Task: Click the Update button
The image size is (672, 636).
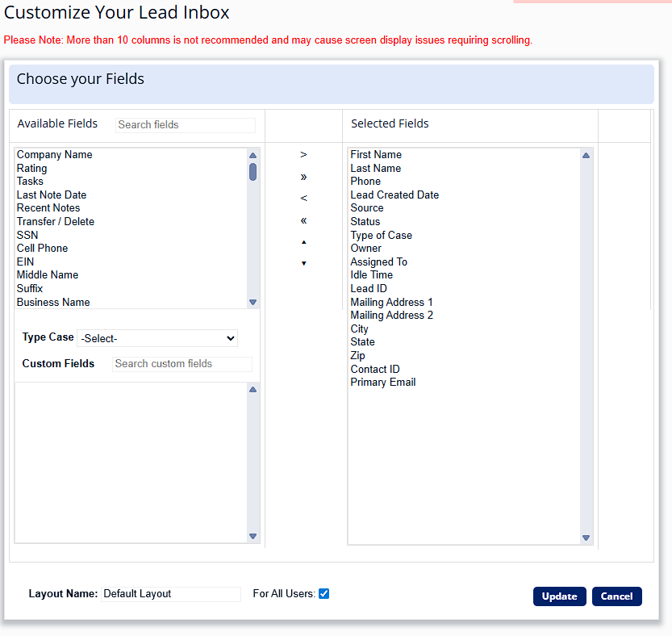Action: click(x=559, y=596)
